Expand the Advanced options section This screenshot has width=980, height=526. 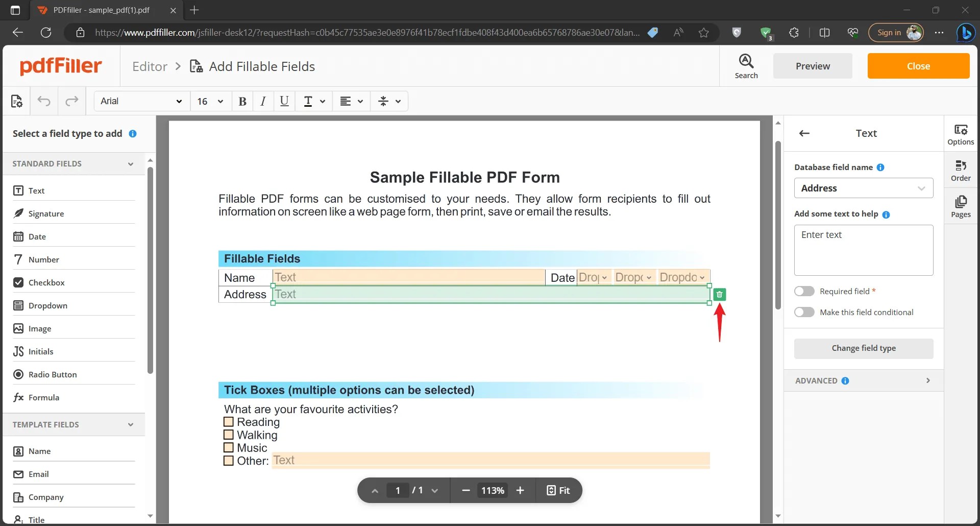click(x=863, y=380)
